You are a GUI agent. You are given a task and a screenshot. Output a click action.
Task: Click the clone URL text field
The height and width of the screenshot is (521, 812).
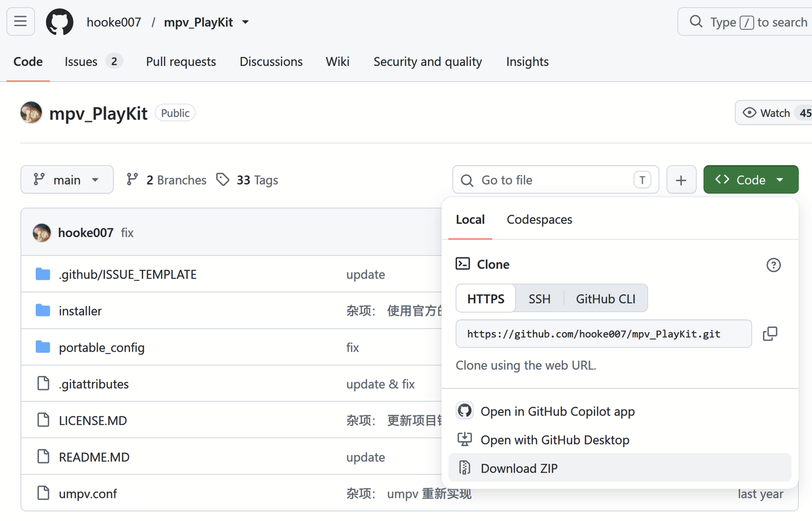pyautogui.click(x=604, y=334)
